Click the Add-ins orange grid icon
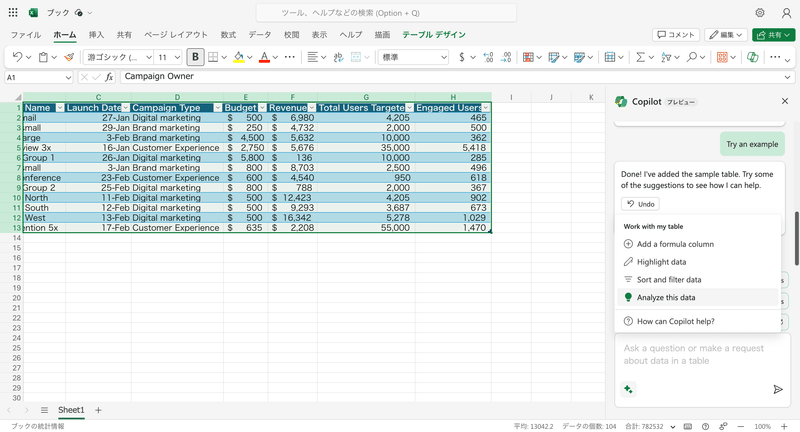This screenshot has height=432, width=800. (x=722, y=57)
